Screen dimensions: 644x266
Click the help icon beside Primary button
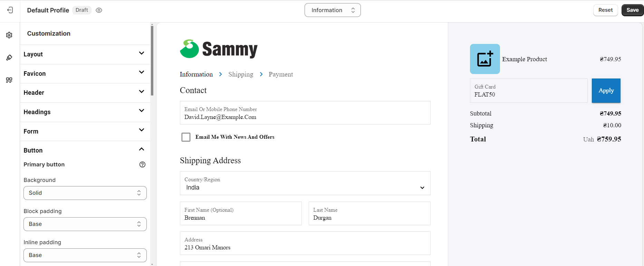(142, 165)
